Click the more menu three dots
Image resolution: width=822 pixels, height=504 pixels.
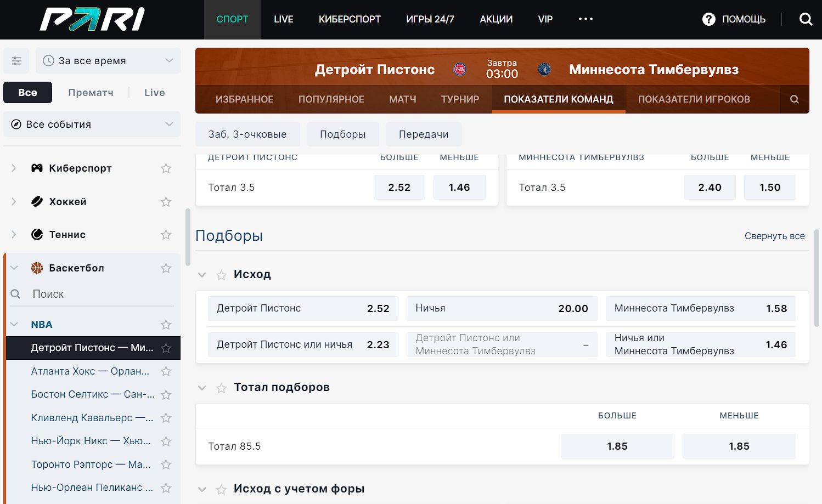(585, 19)
